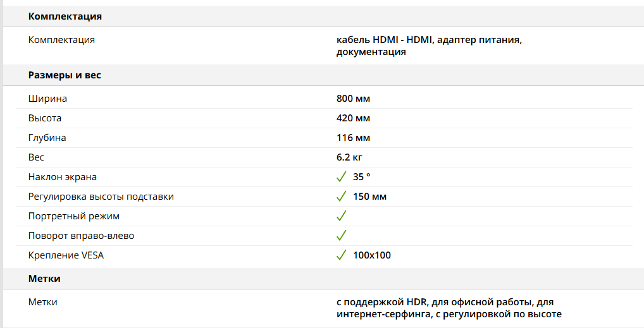The width and height of the screenshot is (644, 328).
Task: Click the Поворот вправо-влево checkmark
Action: (342, 236)
